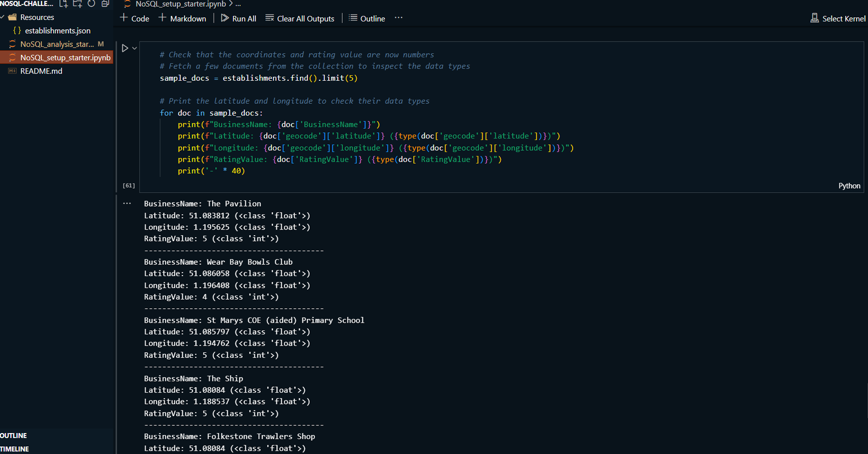Open the cell run options chevron
The height and width of the screenshot is (454, 868).
134,48
